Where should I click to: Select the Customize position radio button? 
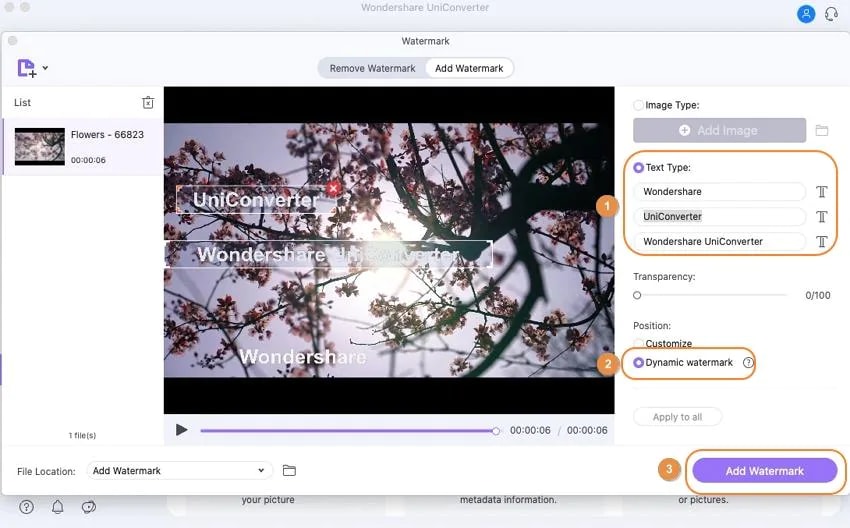pos(639,343)
